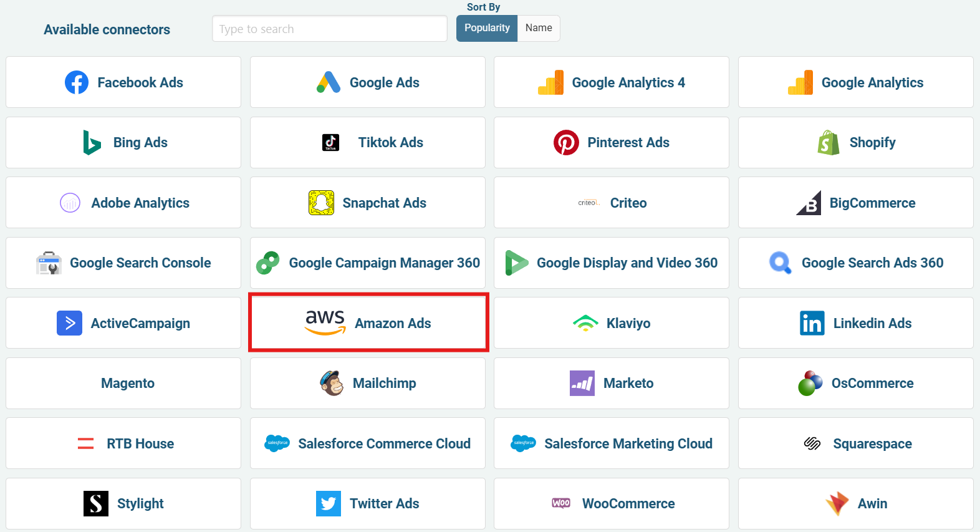Screen dimensions: 980x532
Task: Select the Mailchimp monkey icon
Action: pyautogui.click(x=332, y=383)
